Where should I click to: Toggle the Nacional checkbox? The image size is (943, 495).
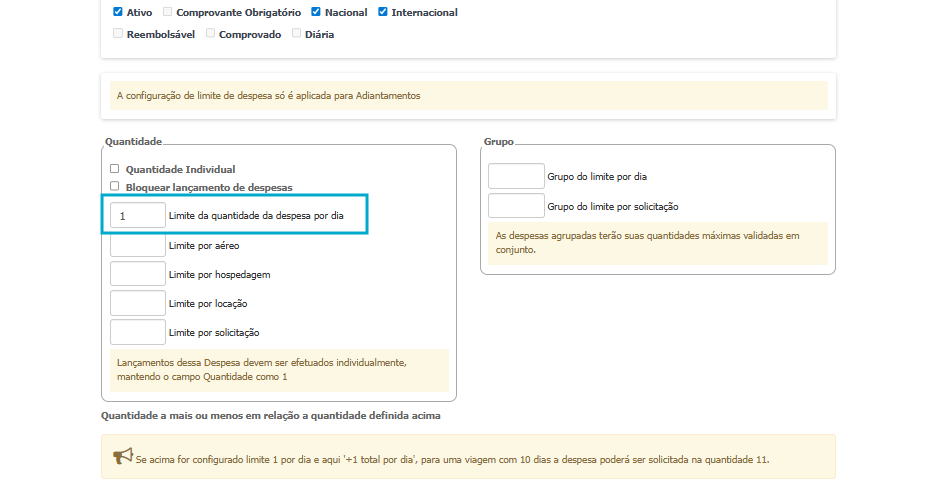point(316,12)
